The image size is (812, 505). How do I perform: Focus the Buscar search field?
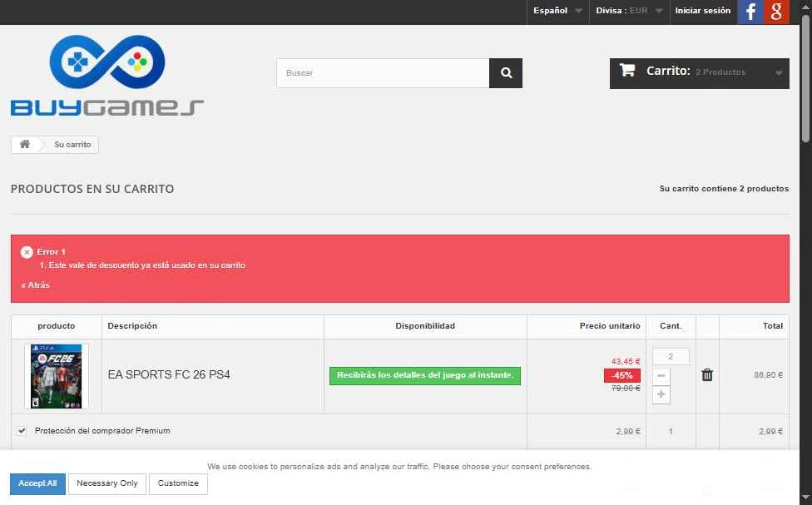[x=383, y=73]
